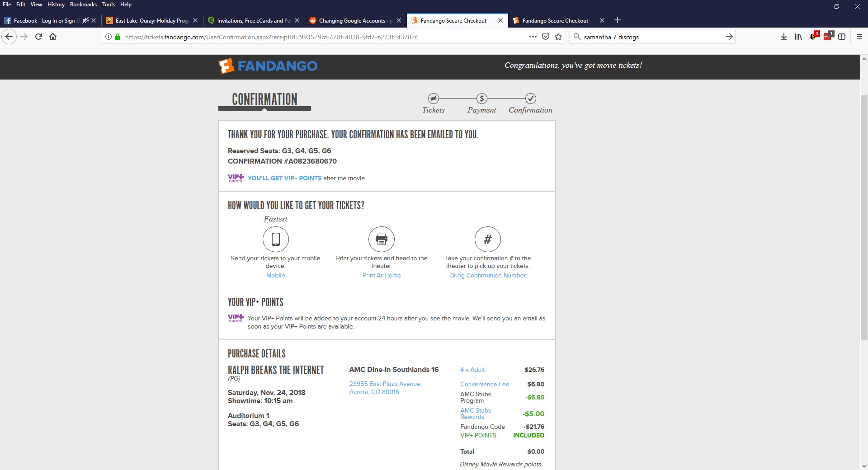Screen dimensions: 868x470
Task: Click the scrollbar down arrow
Action: tap(864, 466)
